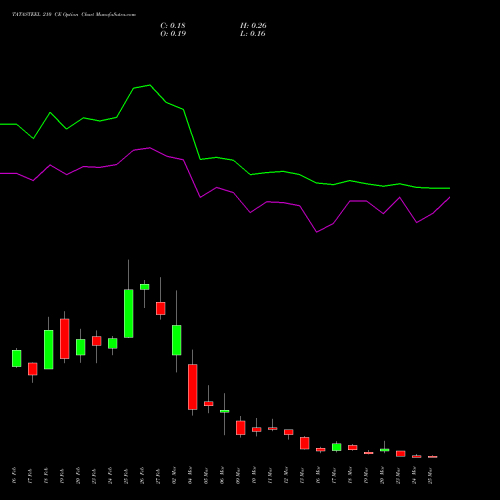
Task: Click the tall green candlestick for 25 Feb
Action: [x=129, y=313]
